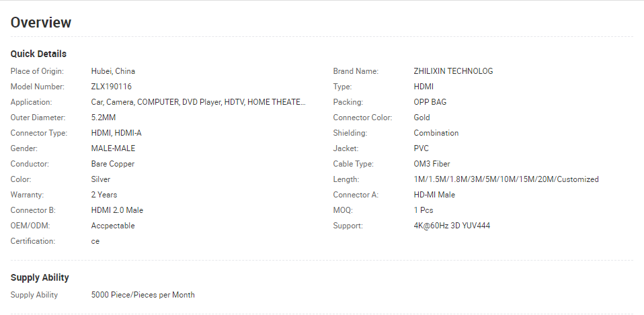644x315 pixels.
Task: Click the HD-MI Male connector A value
Action: coord(434,195)
